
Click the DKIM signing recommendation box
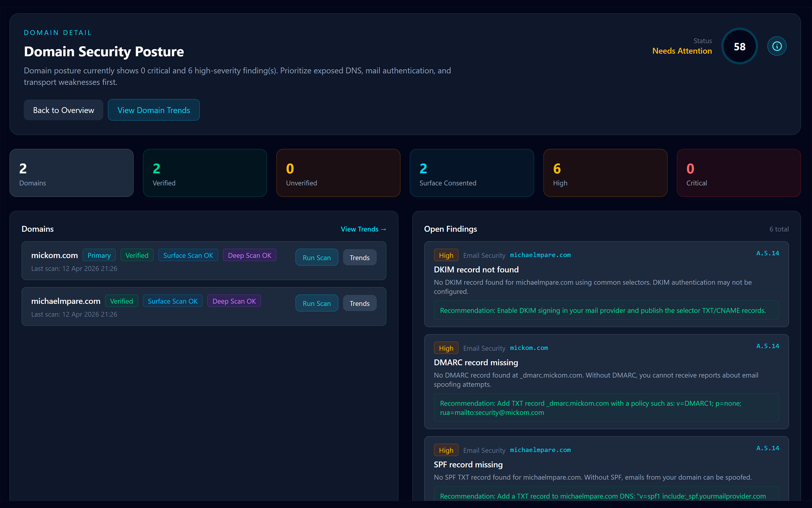606,310
